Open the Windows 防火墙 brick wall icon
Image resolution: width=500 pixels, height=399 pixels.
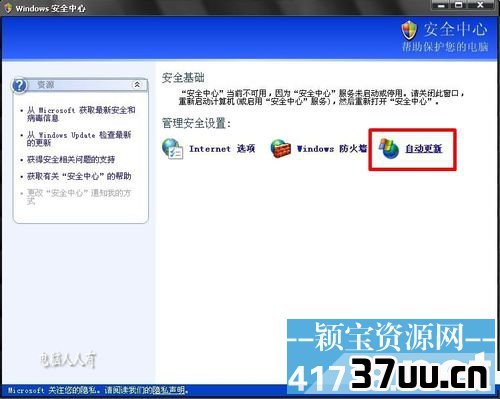[281, 148]
